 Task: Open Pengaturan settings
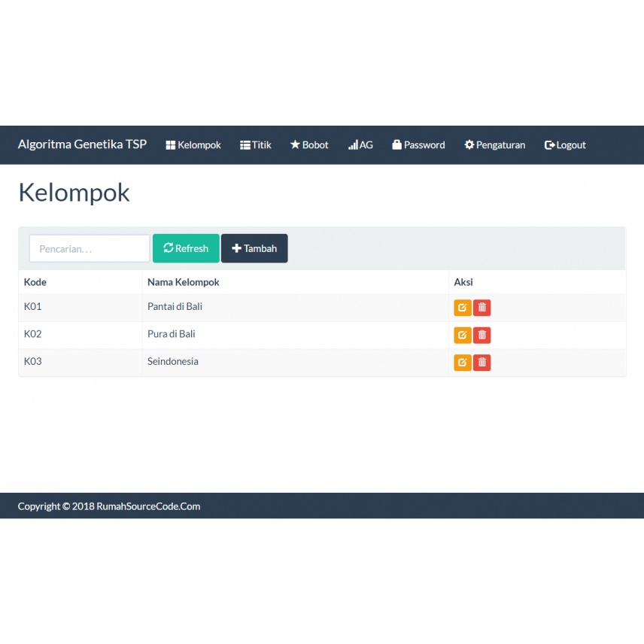[x=495, y=145]
